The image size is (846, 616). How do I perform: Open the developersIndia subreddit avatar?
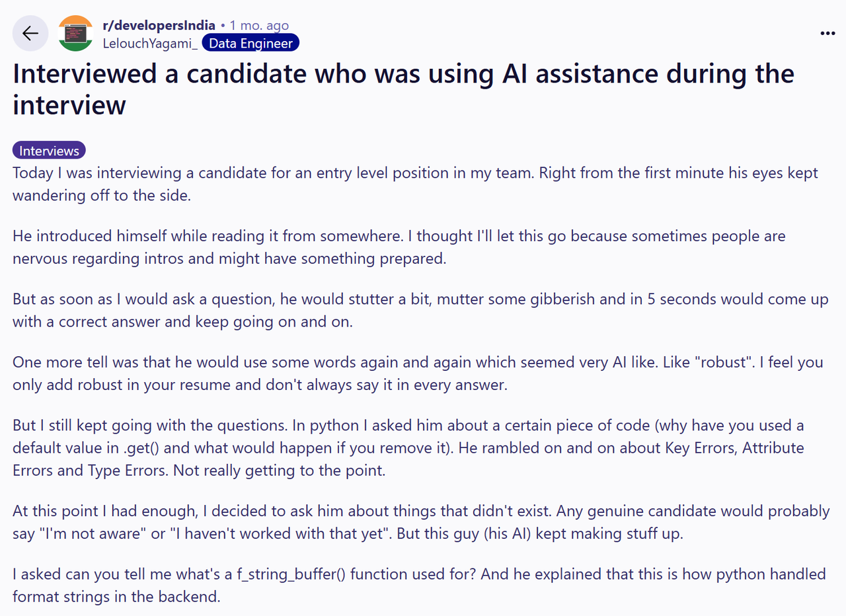click(75, 34)
